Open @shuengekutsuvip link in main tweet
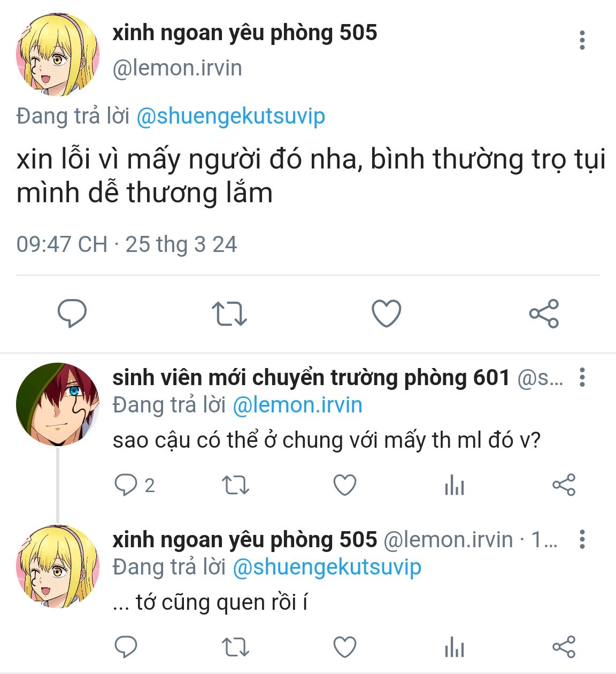Viewport: 616px width, 674px height. click(x=230, y=117)
